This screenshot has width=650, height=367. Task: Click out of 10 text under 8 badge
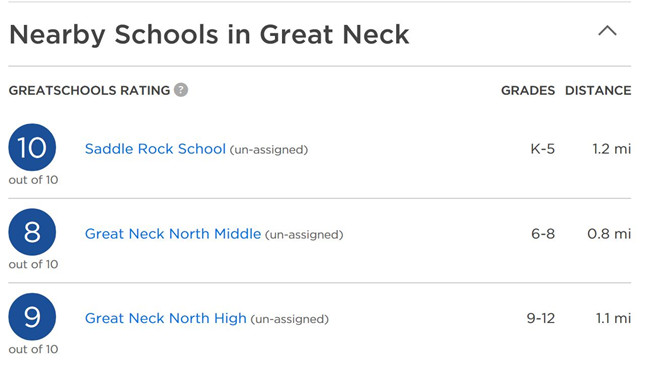(33, 264)
